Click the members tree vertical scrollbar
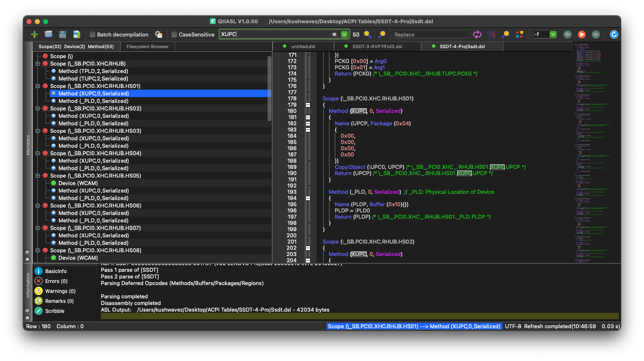 click(269, 89)
